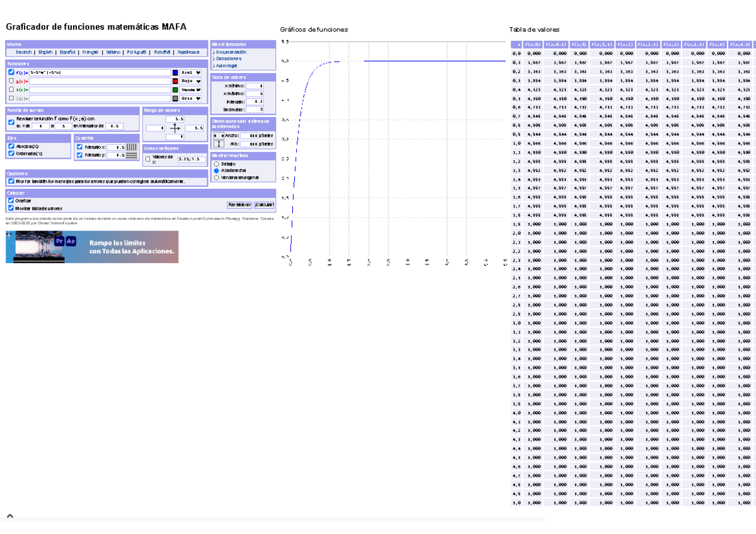Click the horizontal grid lines icon beside Intervalo y
Screen dimensions: 756x534
point(132,156)
